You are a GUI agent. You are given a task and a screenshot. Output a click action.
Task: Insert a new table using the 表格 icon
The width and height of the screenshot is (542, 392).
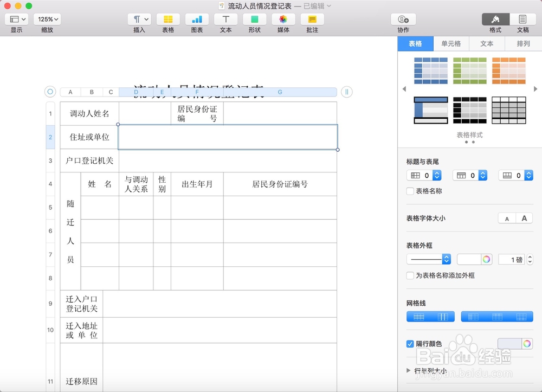[x=168, y=22]
